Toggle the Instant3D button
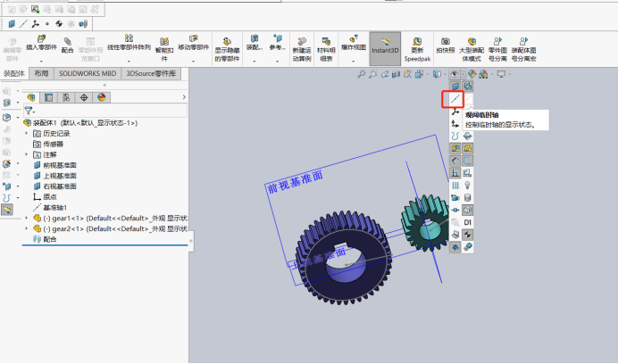618x364 pixels. point(385,49)
